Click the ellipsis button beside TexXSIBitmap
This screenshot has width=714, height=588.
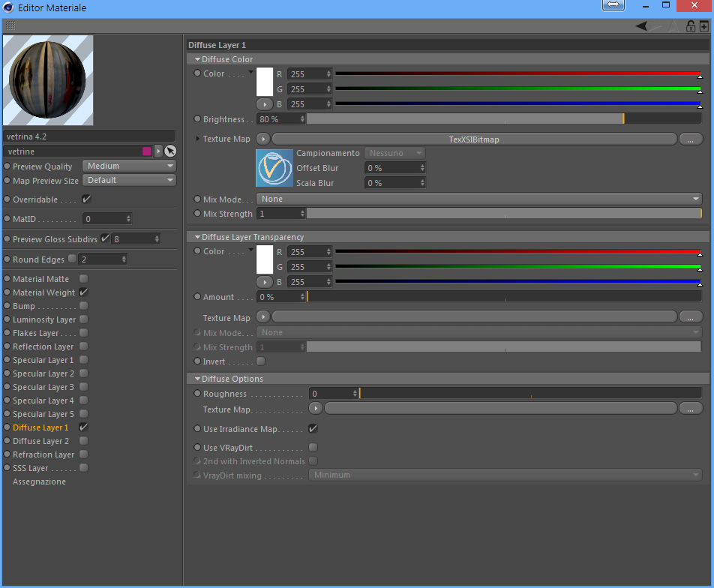(x=690, y=139)
